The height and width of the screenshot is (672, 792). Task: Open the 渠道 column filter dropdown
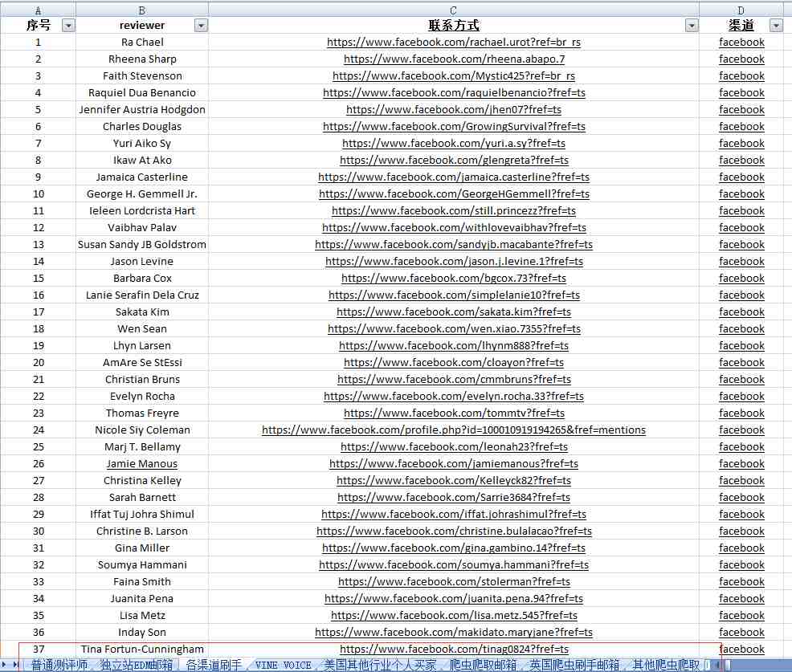point(777,26)
